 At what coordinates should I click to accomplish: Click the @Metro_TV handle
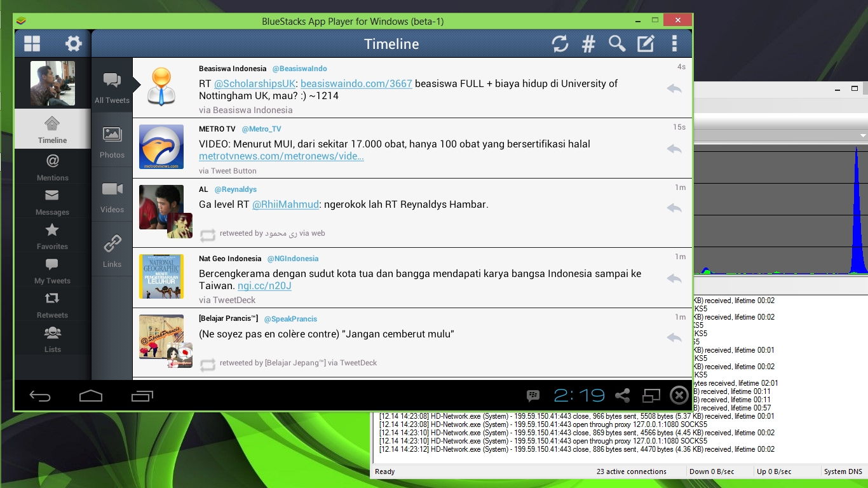[262, 129]
